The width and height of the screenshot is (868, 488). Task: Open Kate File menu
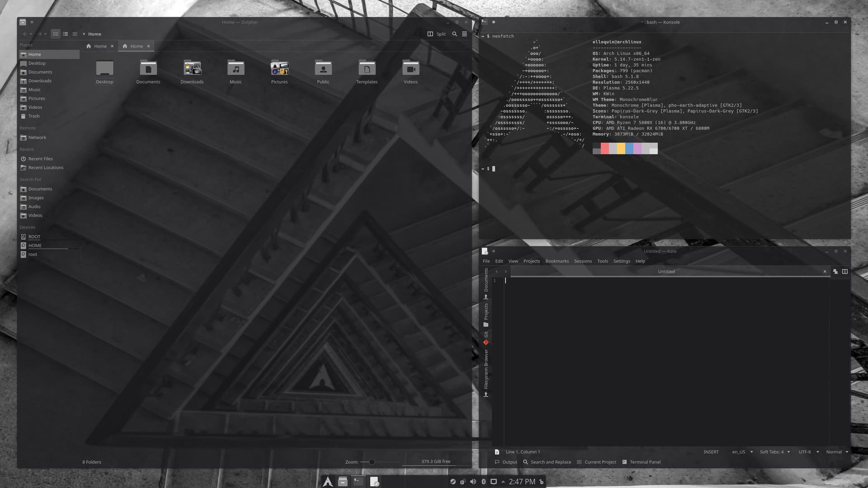(486, 261)
